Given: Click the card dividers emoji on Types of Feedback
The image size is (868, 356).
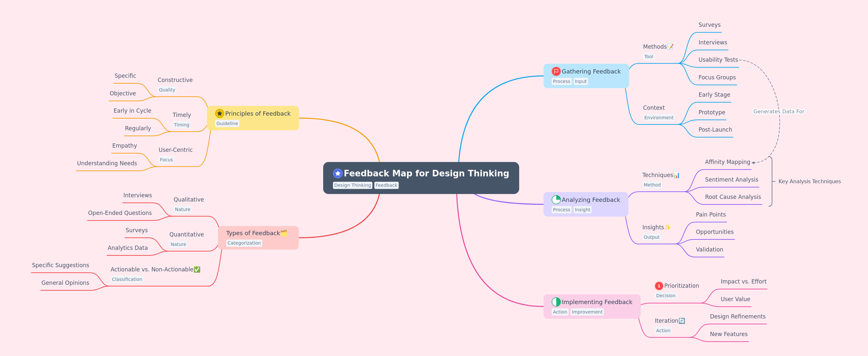Looking at the screenshot, I should coord(284,233).
